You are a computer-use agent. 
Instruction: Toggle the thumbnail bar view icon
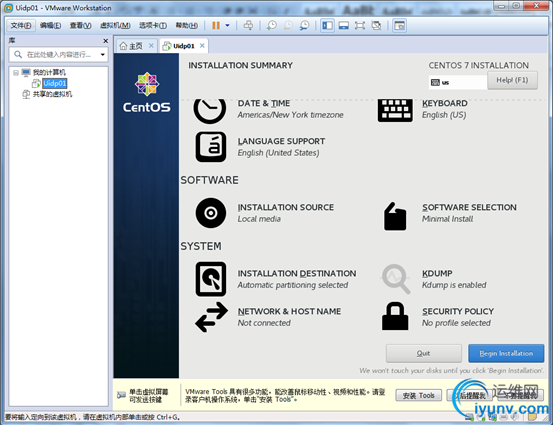(344, 25)
